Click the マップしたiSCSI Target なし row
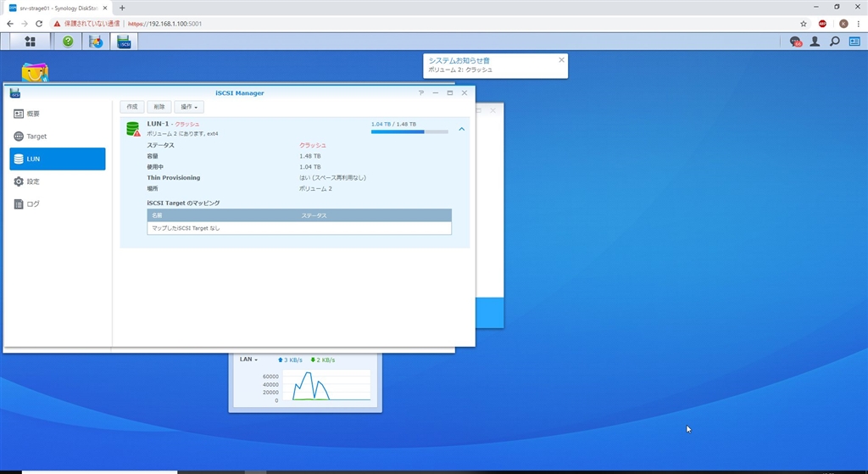This screenshot has height=474, width=868. (x=299, y=228)
